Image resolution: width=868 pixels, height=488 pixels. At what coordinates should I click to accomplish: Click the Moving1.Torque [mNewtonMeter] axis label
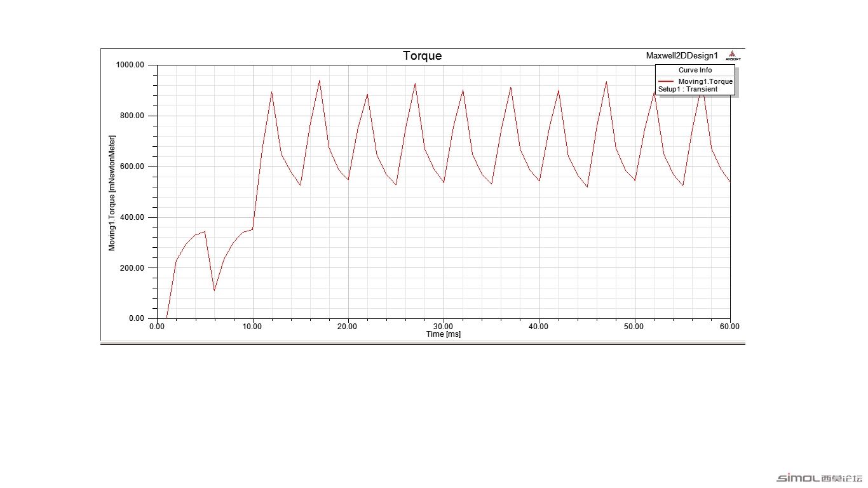coord(112,193)
